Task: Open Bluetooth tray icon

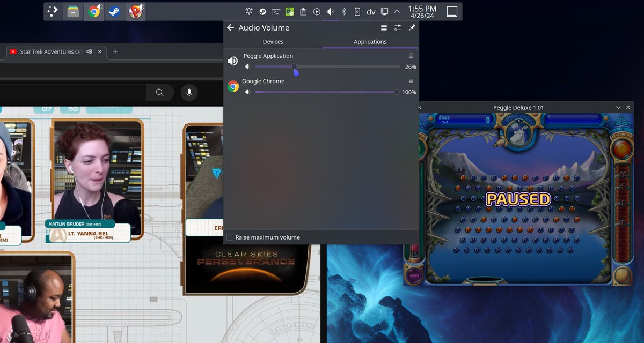Action: click(x=344, y=11)
